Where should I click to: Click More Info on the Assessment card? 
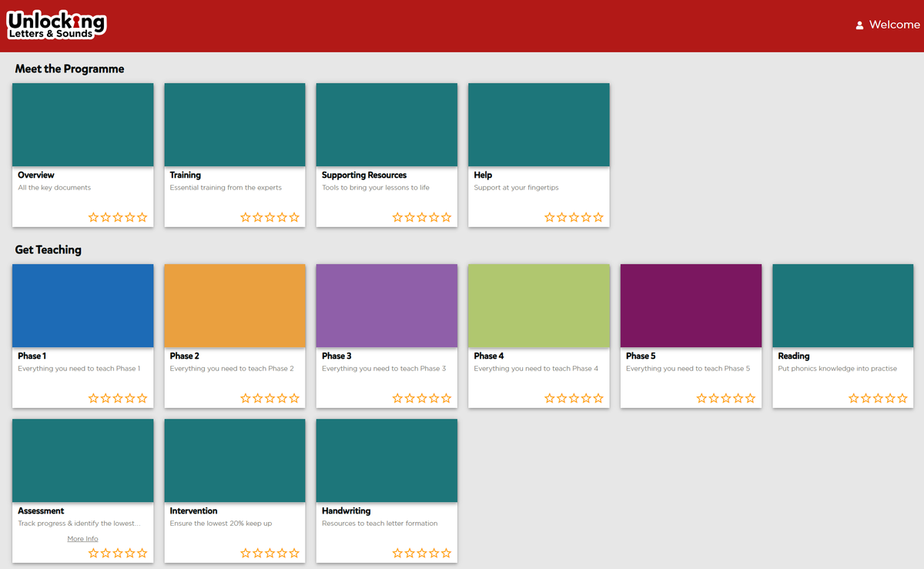coord(82,539)
